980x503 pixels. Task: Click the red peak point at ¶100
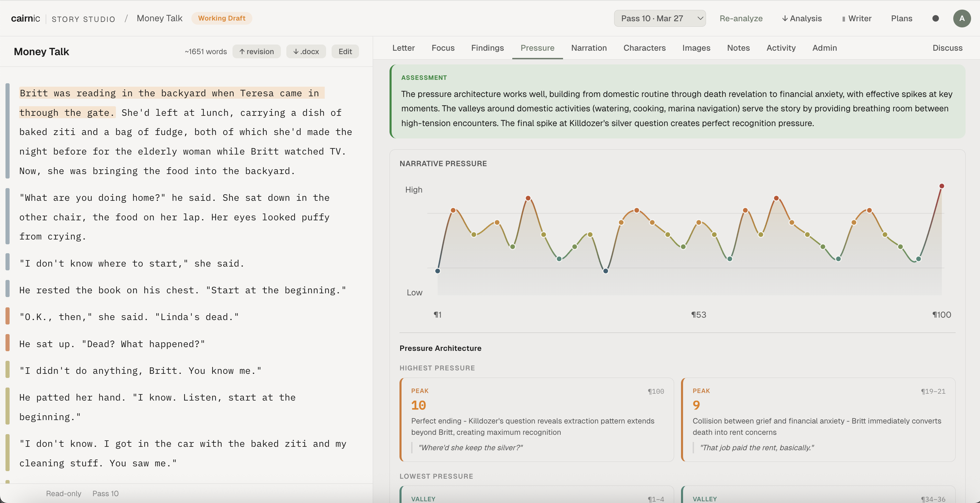pyautogui.click(x=942, y=186)
